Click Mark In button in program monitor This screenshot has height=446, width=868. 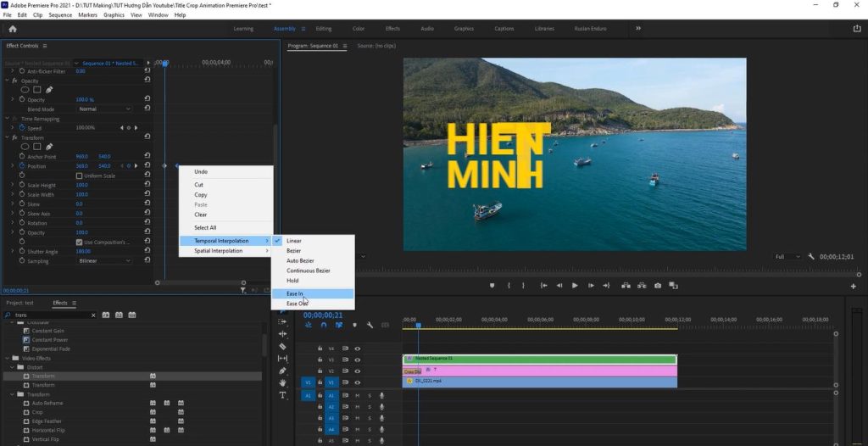pos(509,286)
